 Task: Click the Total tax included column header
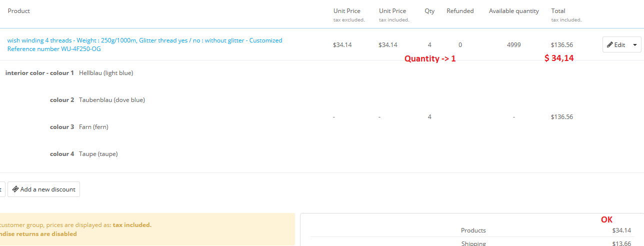coord(558,11)
